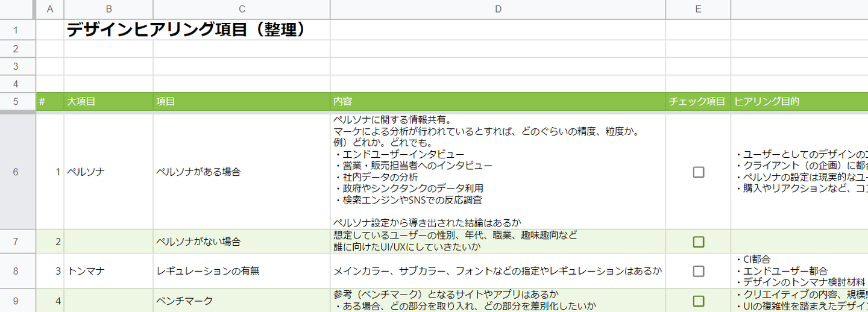
Task: Click the ヒアリング目的 header cell
Action: [x=799, y=102]
